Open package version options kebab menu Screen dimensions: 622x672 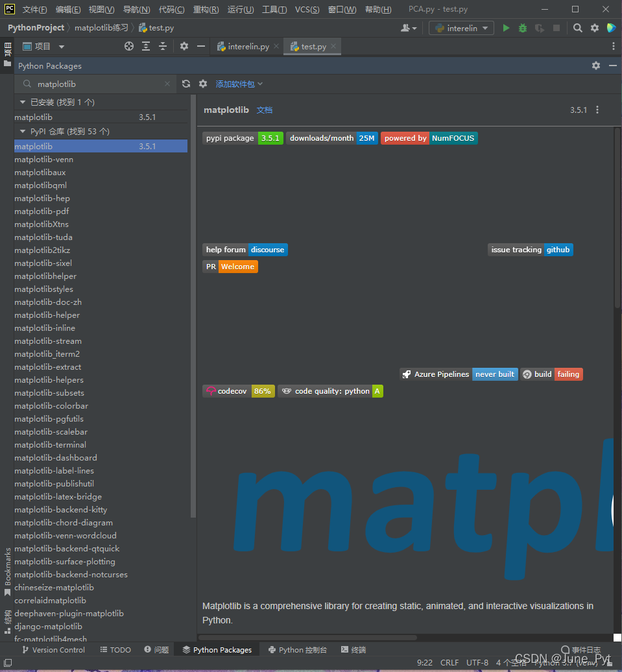coord(597,110)
